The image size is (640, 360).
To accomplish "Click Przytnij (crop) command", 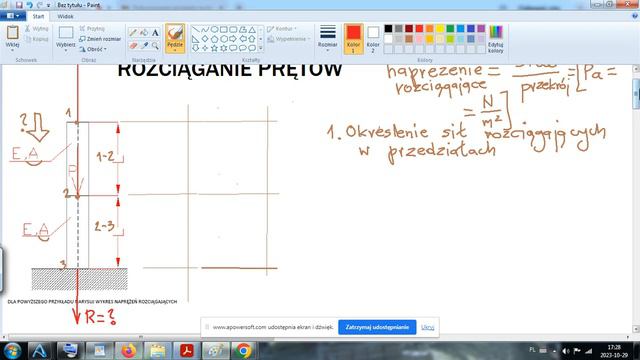I will [92, 29].
